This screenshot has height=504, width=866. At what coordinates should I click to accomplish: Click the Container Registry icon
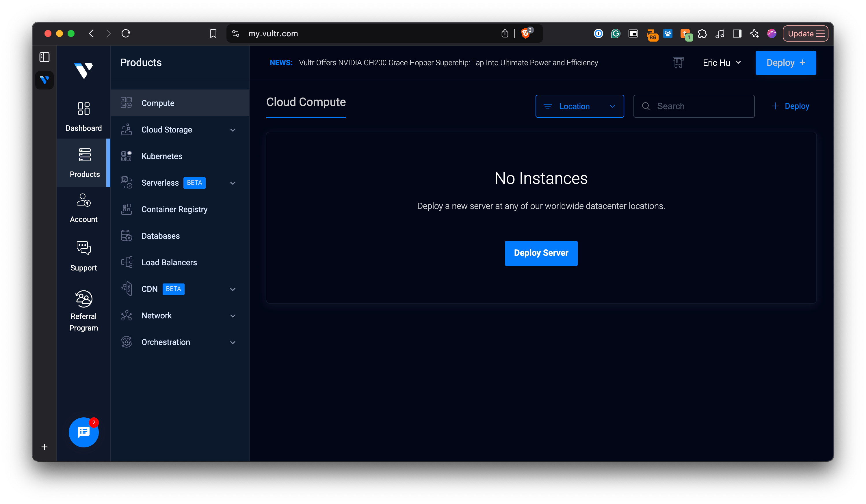pos(126,209)
